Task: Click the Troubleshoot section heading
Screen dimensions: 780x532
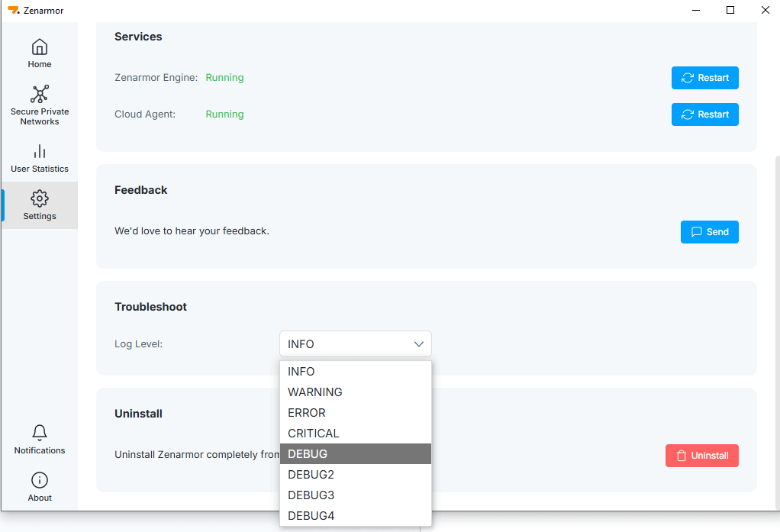Action: pyautogui.click(x=150, y=307)
